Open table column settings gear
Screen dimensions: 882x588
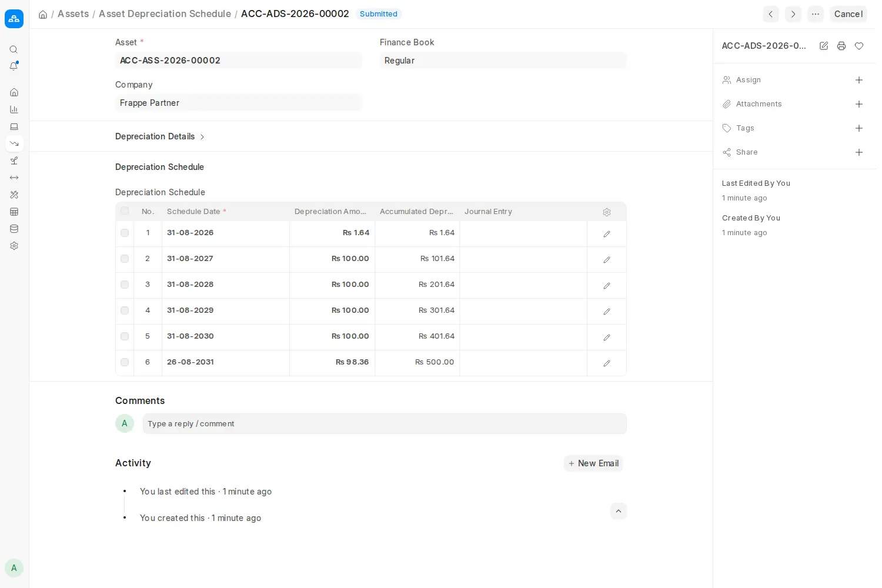607,212
